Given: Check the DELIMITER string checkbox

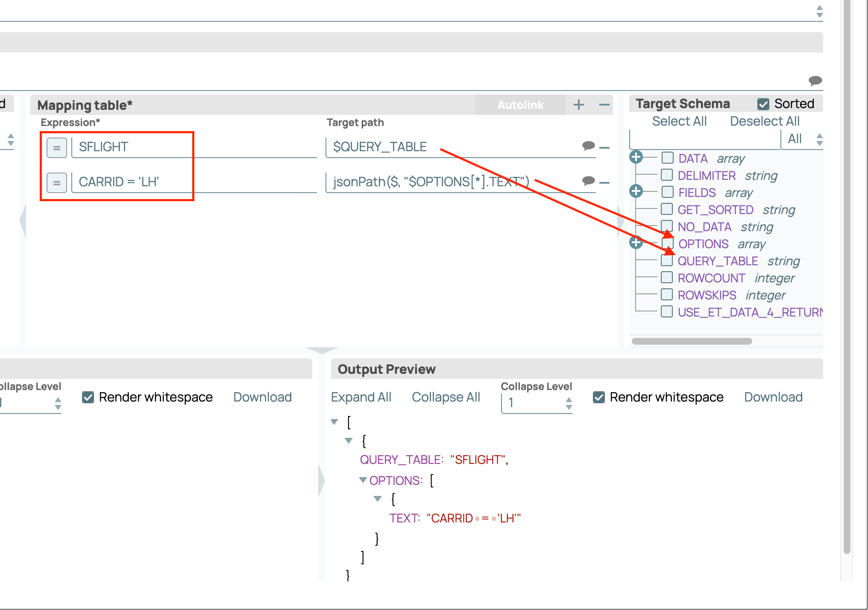Looking at the screenshot, I should tap(667, 175).
